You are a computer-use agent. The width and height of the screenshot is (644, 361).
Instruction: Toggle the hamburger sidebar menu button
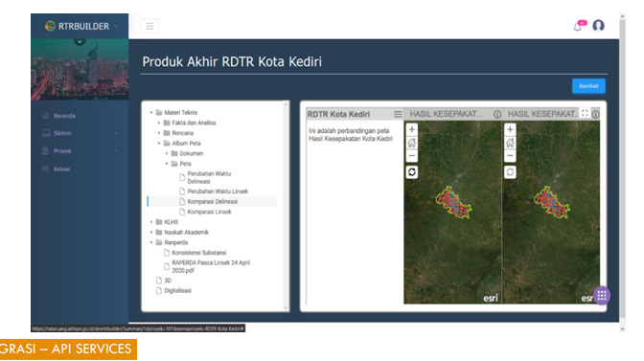tap(149, 26)
